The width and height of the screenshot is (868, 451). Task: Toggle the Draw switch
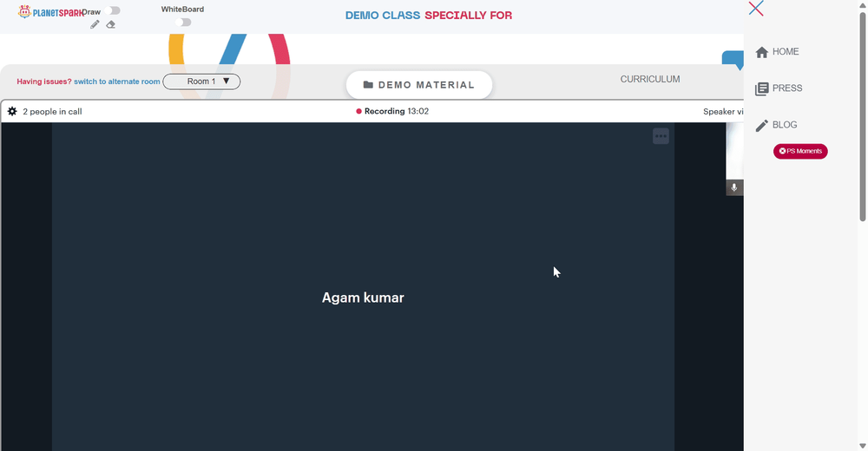coord(113,10)
